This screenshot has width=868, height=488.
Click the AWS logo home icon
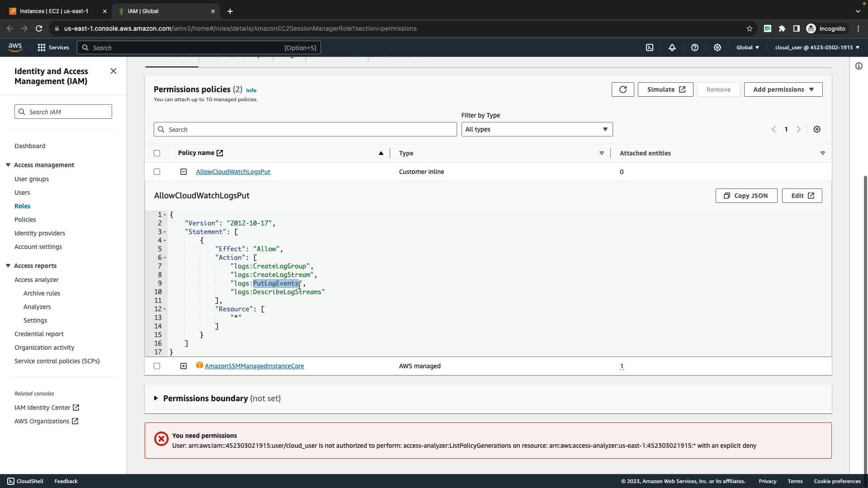point(15,47)
